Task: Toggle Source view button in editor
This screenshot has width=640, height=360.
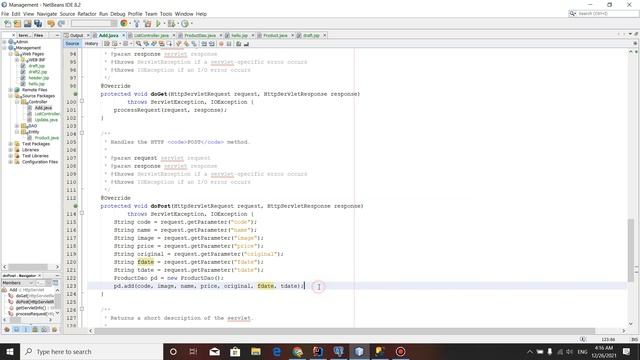Action: point(72,44)
